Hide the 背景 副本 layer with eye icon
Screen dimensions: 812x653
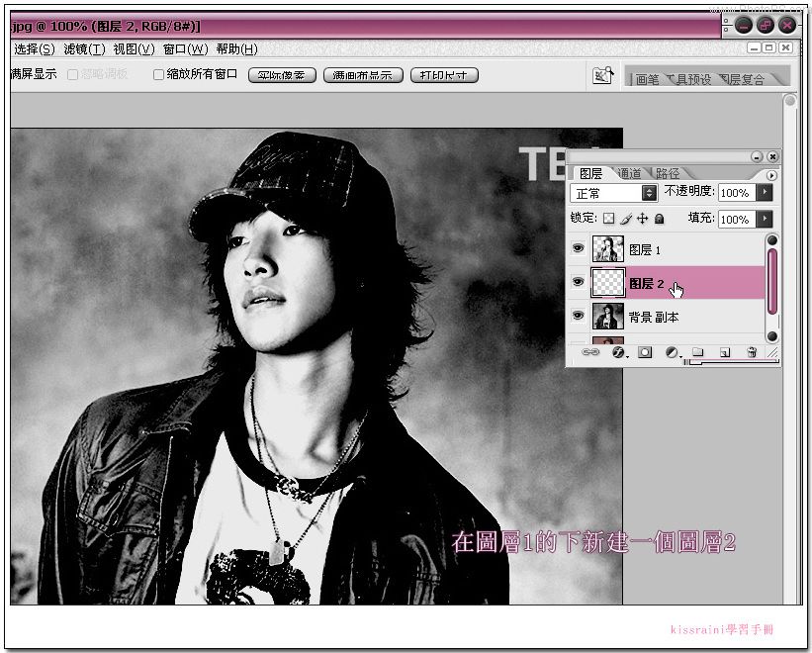click(x=579, y=316)
